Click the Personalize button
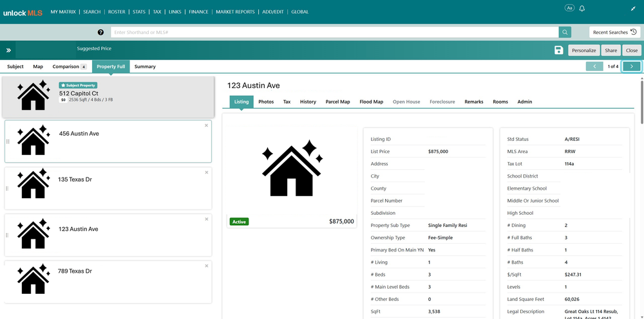Screen dimensions: 644x319 click(x=584, y=50)
